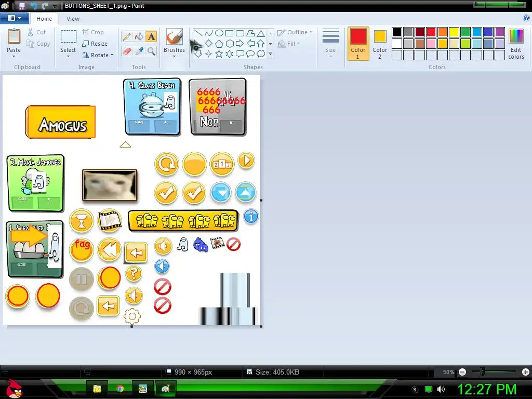
Task: Switch to the View ribbon tab
Action: (73, 19)
